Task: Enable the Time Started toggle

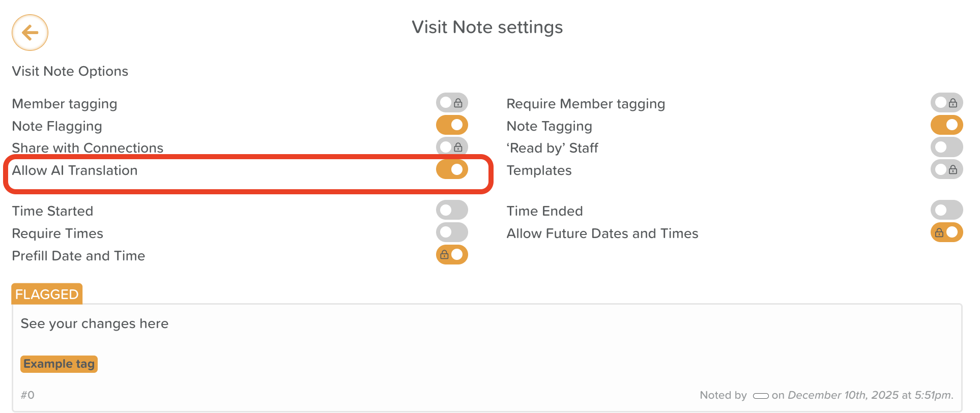Action: 452,210
